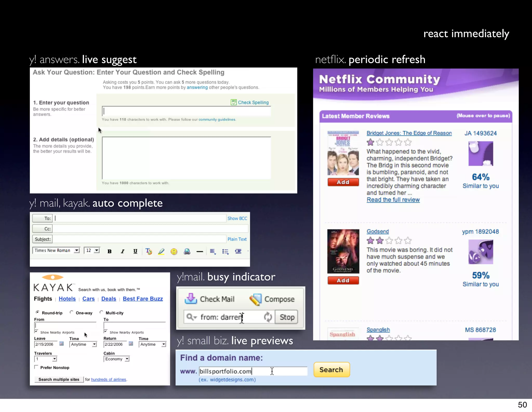Insert a smiley emoticon

tap(174, 251)
